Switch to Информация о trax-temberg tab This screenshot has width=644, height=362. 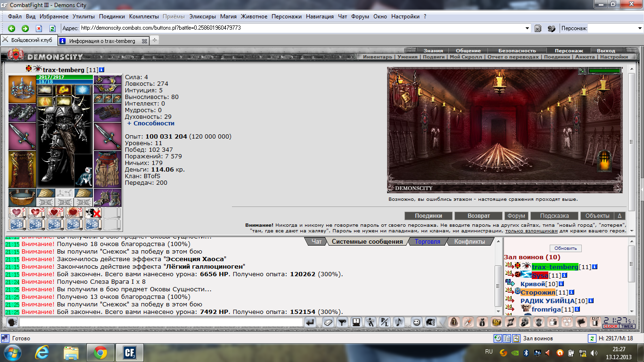click(102, 41)
